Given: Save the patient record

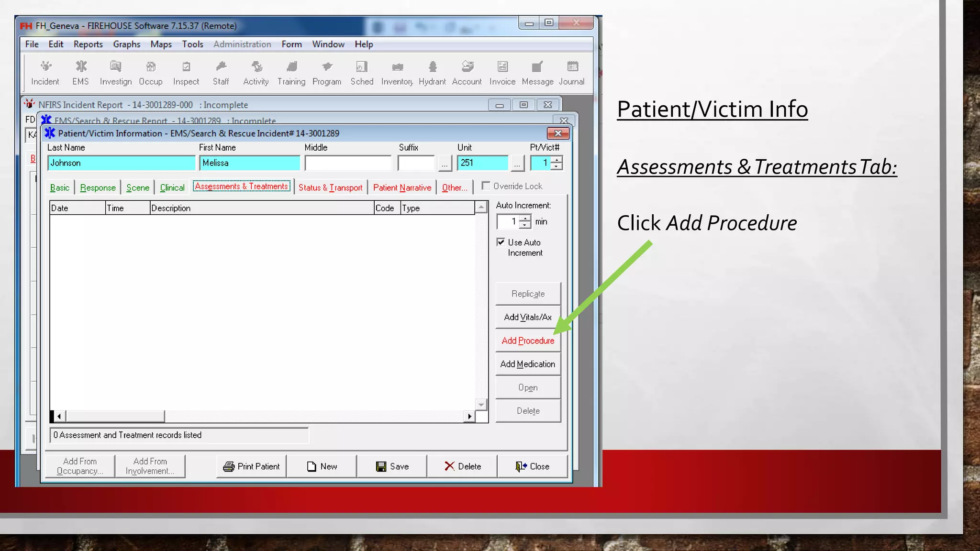Looking at the screenshot, I should tap(392, 466).
